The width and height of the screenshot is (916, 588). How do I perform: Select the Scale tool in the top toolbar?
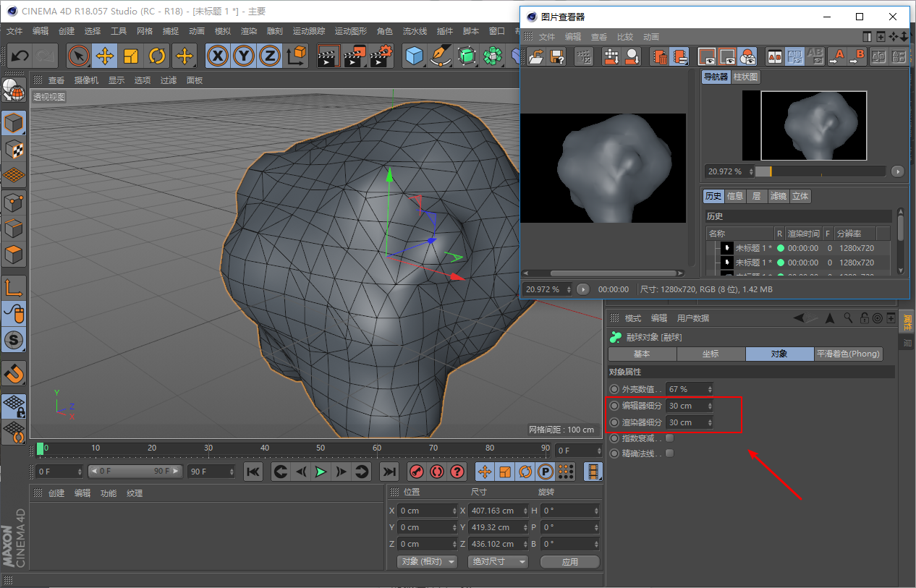(131, 56)
